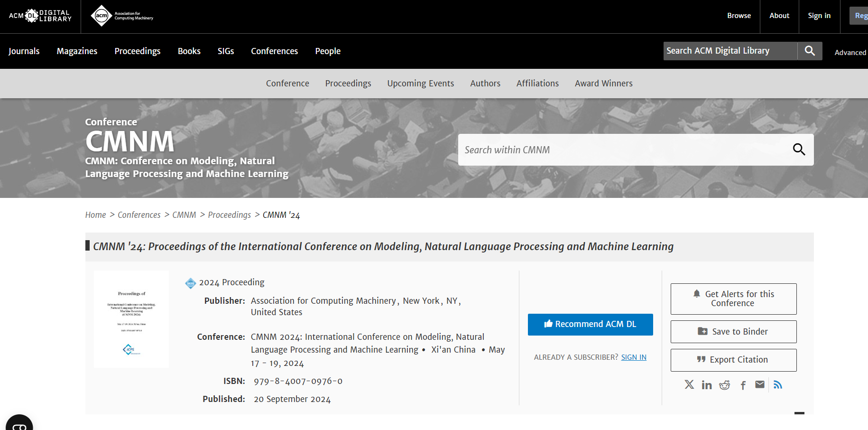Click the blue diamond proceeding badge icon
Viewport: 868px width, 430px height.
pyautogui.click(x=190, y=283)
